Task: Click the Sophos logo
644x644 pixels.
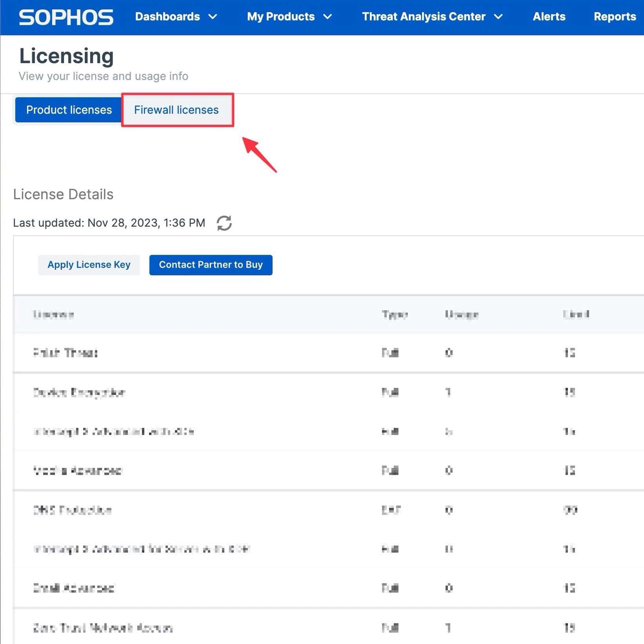Action: click(66, 16)
